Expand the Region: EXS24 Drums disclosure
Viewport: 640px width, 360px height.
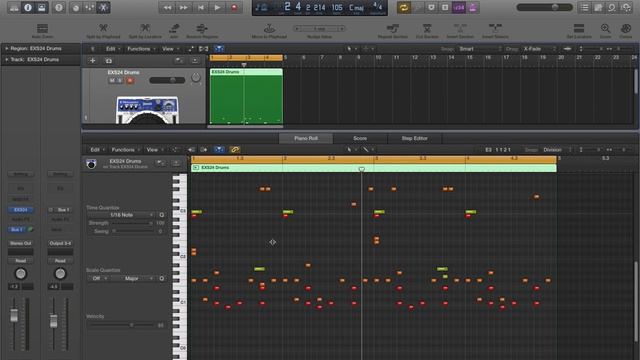click(7, 48)
